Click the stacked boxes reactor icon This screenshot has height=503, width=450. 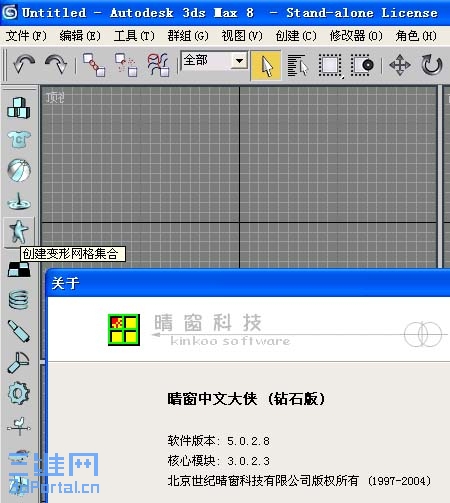point(19,108)
